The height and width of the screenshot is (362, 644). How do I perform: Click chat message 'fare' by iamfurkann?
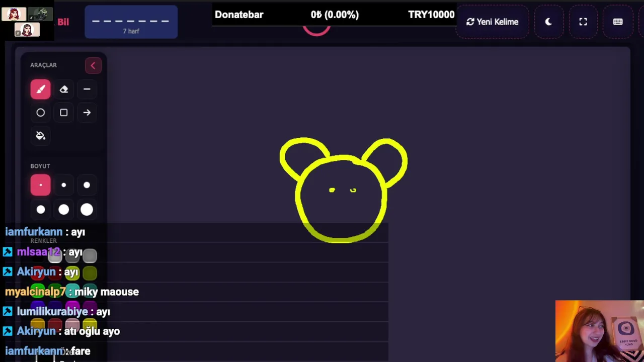pos(80,351)
